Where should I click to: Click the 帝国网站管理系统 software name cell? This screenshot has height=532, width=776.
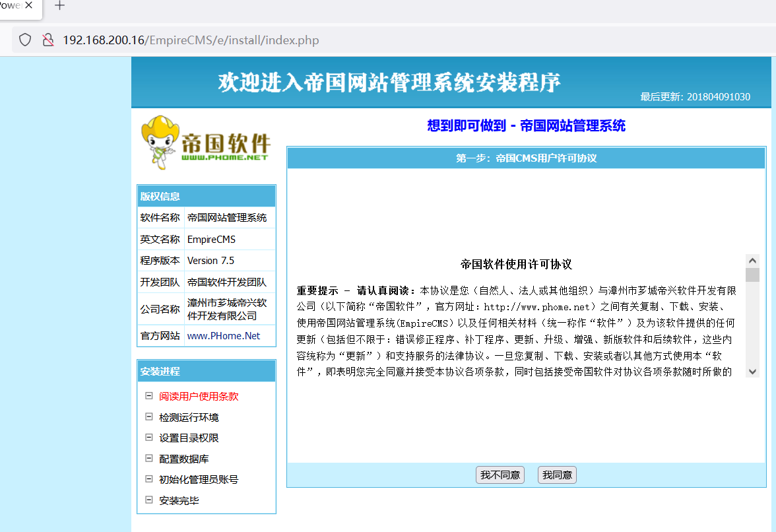tap(230, 217)
